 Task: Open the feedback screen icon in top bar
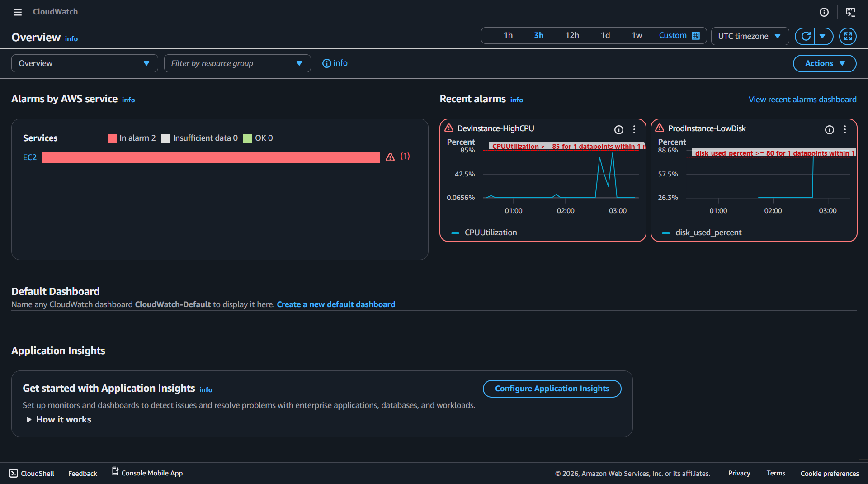(850, 12)
